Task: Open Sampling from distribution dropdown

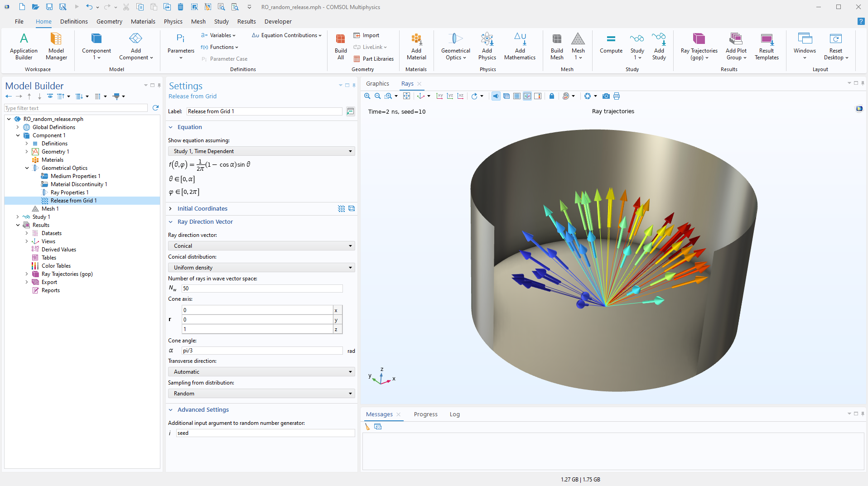Action: [261, 394]
